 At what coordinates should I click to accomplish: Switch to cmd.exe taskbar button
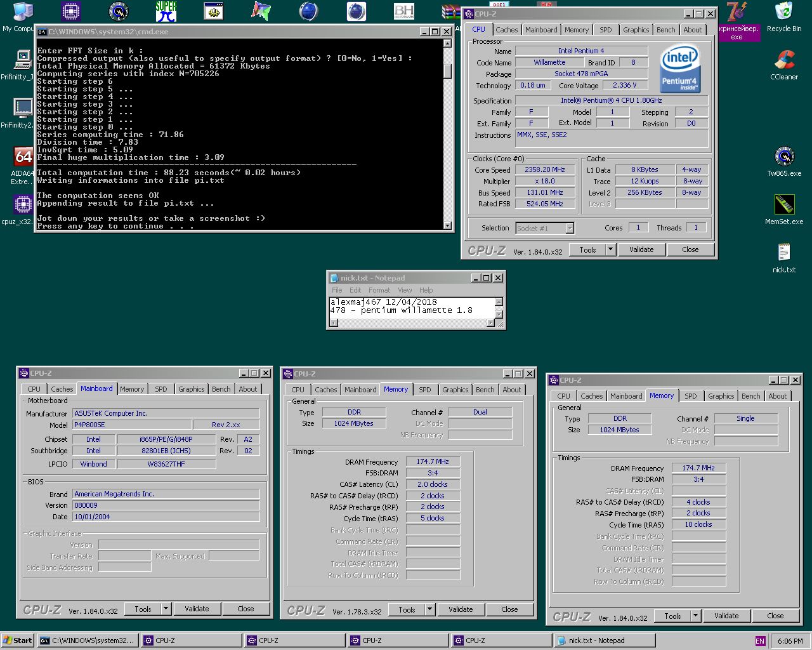pos(88,640)
